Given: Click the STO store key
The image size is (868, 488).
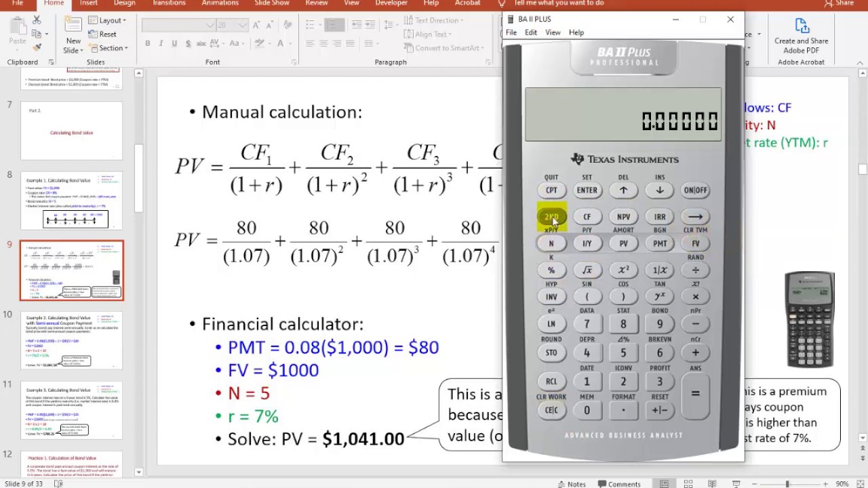Looking at the screenshot, I should (551, 352).
